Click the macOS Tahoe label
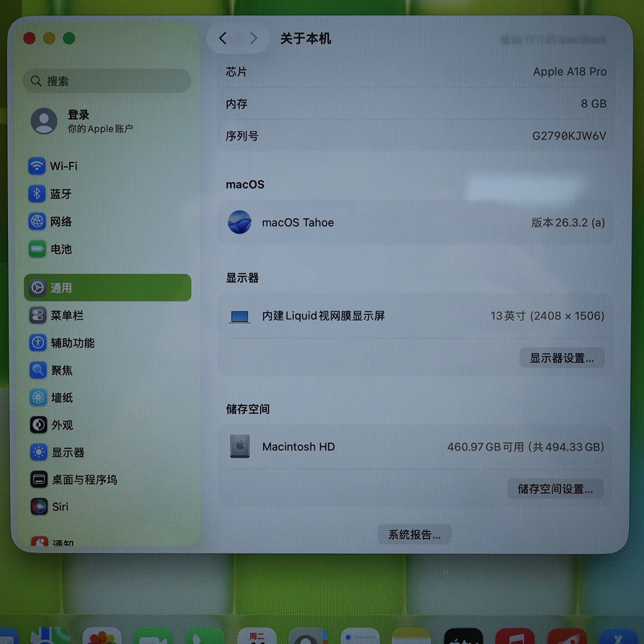Image resolution: width=644 pixels, height=644 pixels. tap(298, 222)
